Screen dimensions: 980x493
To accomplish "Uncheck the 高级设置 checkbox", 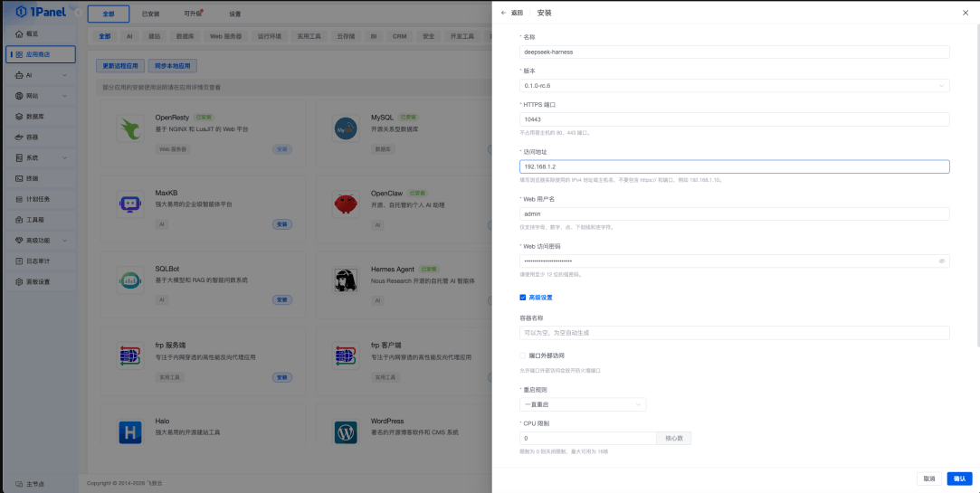I will coord(522,298).
